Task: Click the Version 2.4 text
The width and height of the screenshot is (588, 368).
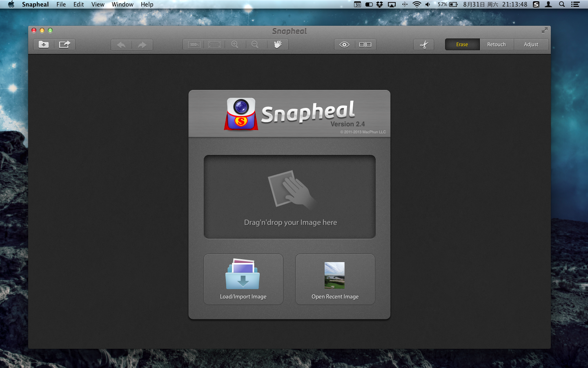Action: [347, 124]
